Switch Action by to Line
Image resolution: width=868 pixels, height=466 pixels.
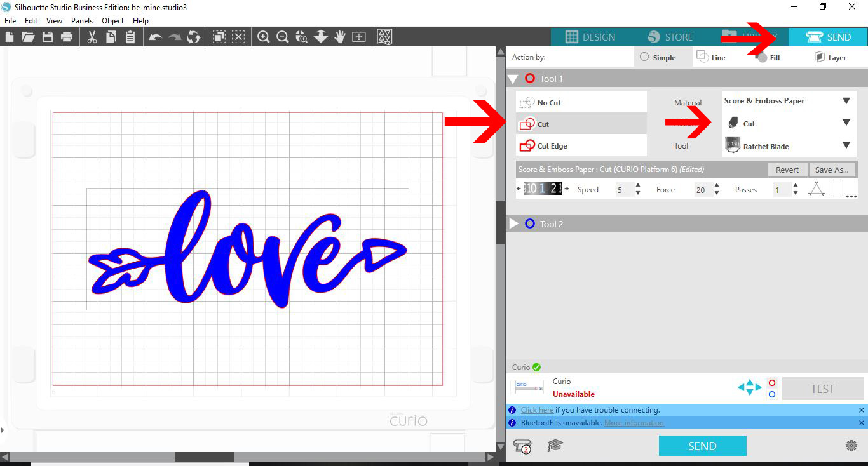pyautogui.click(x=711, y=57)
